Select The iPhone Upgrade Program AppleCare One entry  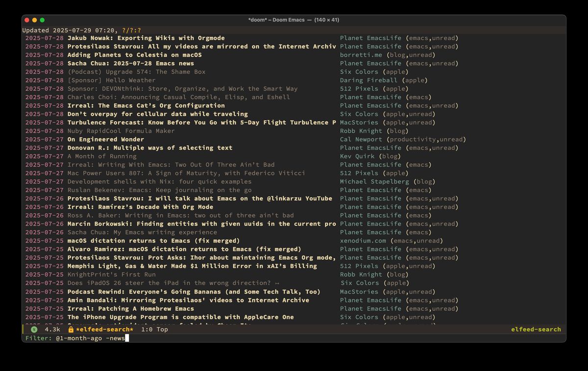click(180, 317)
